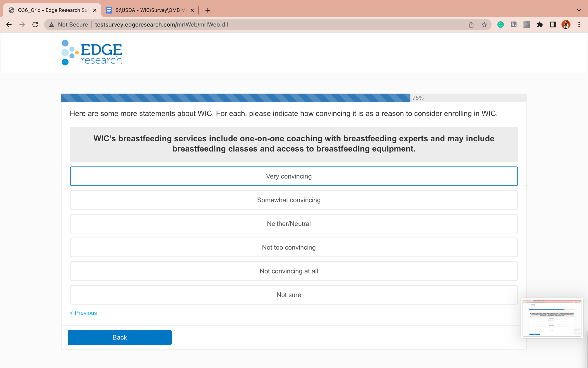Open the Chrome three-dot menu
Image resolution: width=588 pixels, height=368 pixels.
pos(579,25)
